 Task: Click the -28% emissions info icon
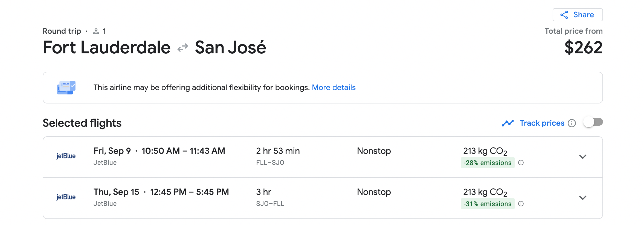(521, 163)
